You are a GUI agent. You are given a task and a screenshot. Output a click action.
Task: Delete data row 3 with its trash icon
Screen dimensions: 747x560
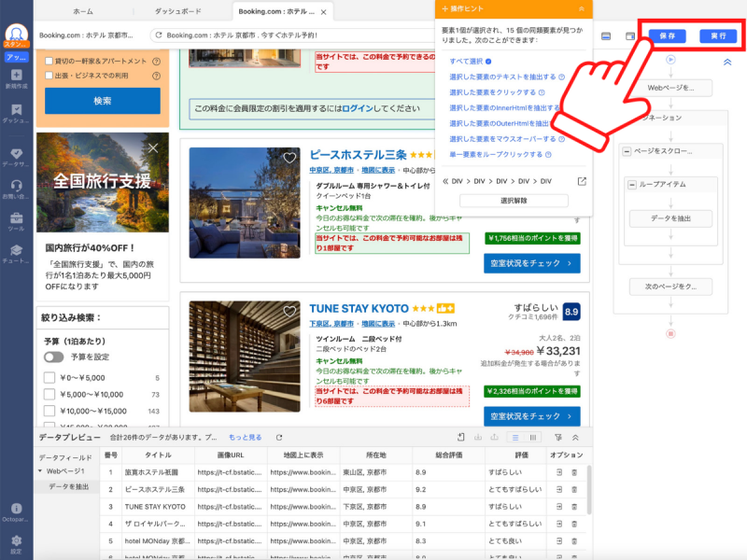[x=574, y=507]
